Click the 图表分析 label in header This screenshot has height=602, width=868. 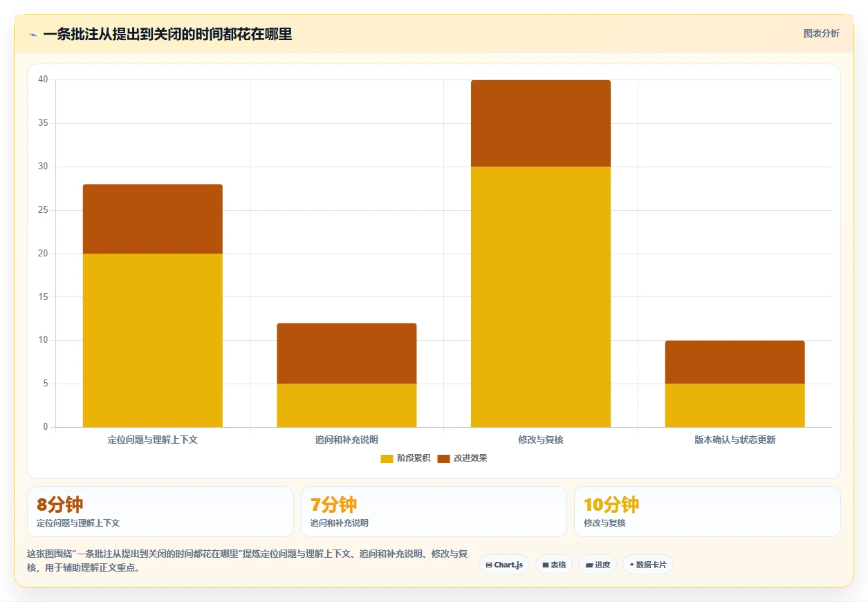[821, 33]
